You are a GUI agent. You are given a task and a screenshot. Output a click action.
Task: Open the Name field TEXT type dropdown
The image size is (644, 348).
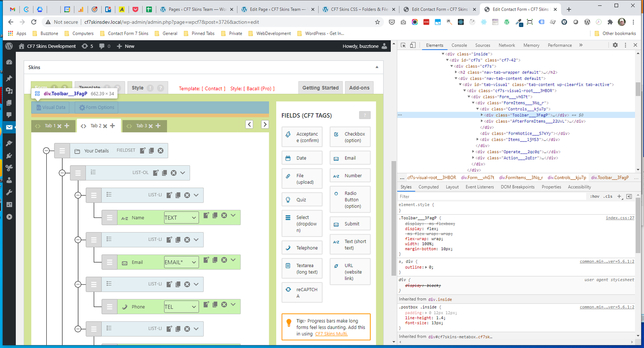[181, 217]
